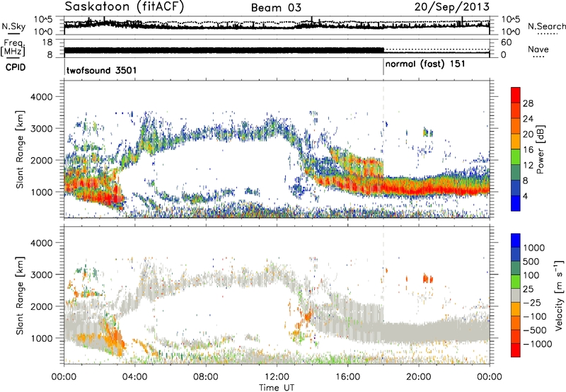Click the '16' tick on the Power colorbar

[x=528, y=150]
